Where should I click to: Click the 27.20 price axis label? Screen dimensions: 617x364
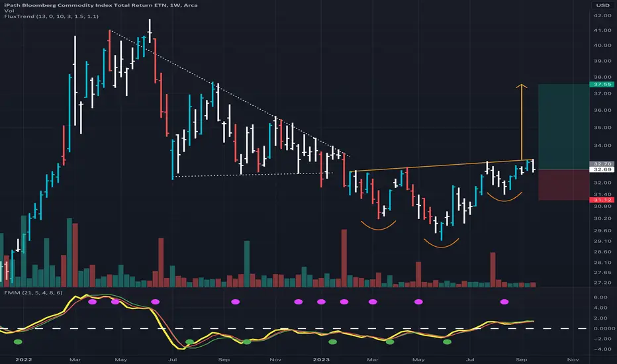coord(602,283)
